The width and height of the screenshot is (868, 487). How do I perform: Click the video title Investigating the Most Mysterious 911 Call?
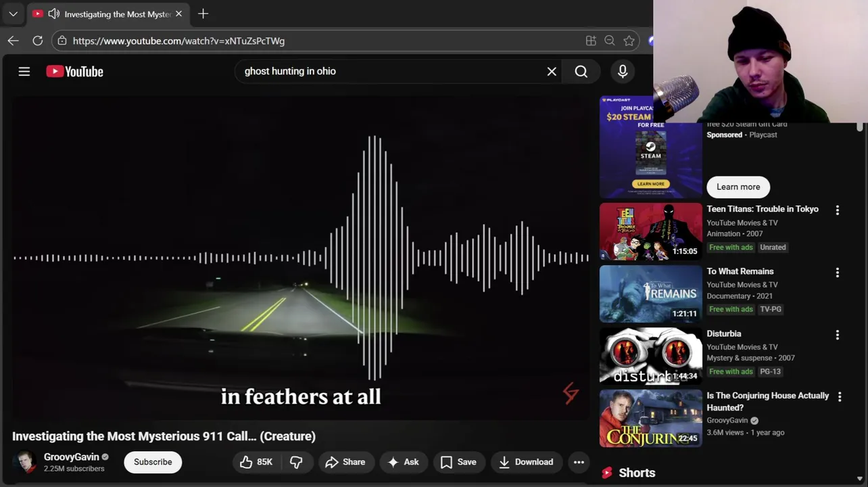[164, 436]
